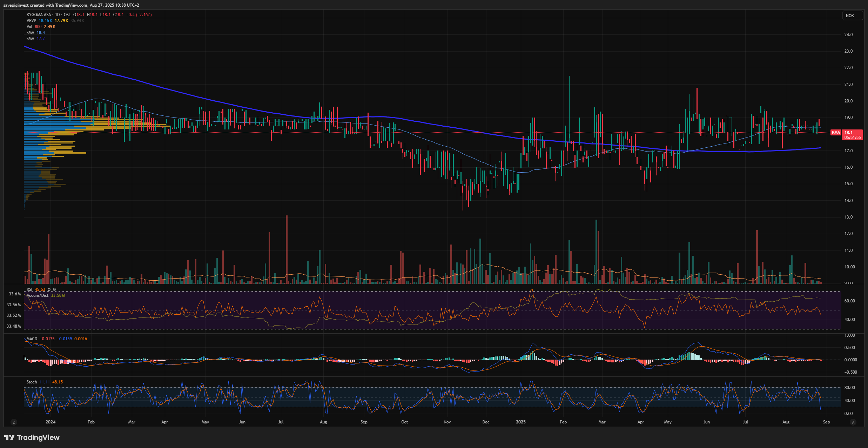Toggle auto scale with the A icon
This screenshot has width=868, height=448.
pyautogui.click(x=853, y=422)
